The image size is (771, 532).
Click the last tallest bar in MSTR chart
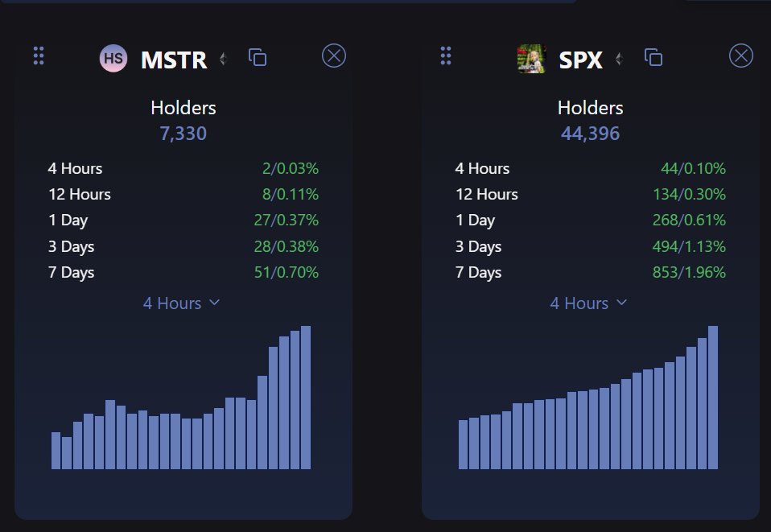coord(306,398)
